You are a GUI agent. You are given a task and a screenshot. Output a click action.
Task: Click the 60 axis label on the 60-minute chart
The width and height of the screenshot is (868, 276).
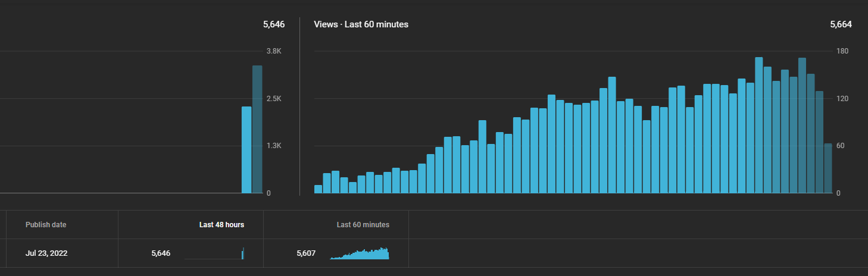(841, 146)
